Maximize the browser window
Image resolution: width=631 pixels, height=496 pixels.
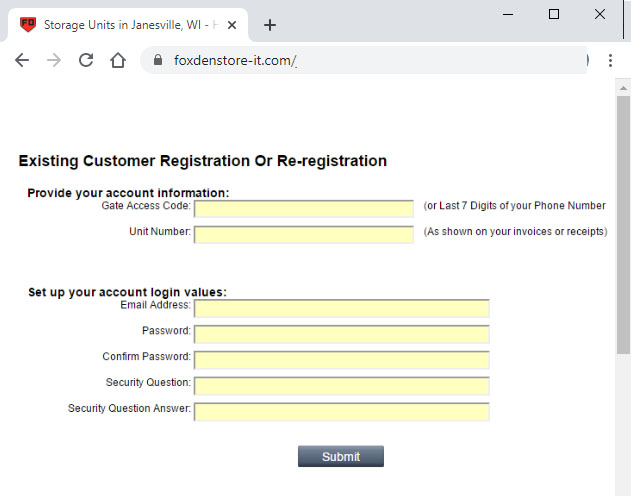point(554,14)
